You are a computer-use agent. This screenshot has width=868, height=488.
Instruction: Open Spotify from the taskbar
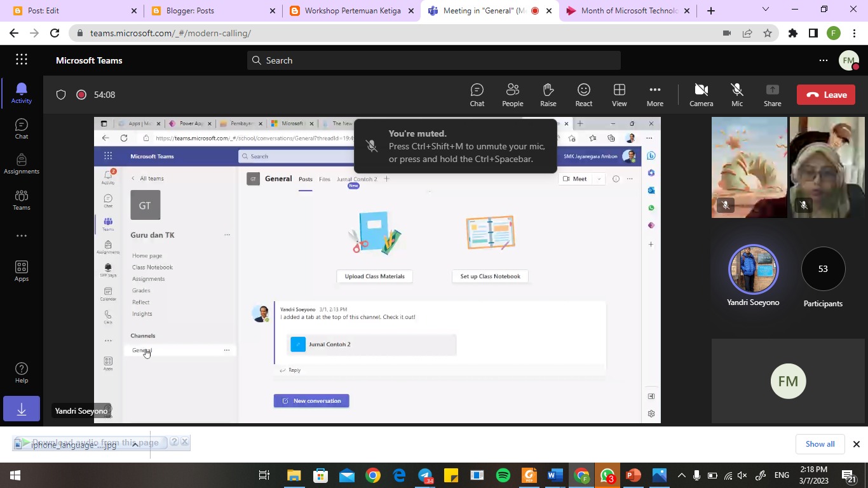click(x=503, y=475)
